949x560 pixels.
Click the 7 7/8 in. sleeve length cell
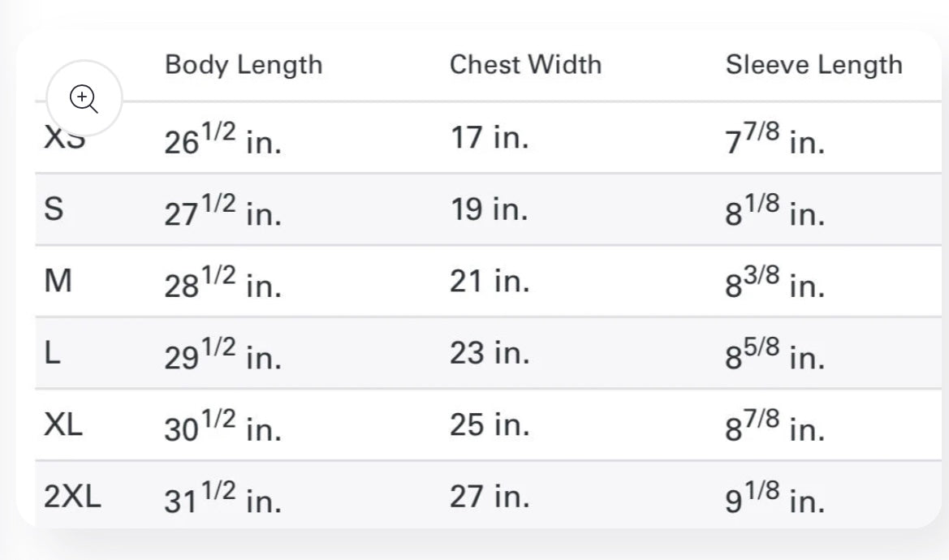(774, 138)
